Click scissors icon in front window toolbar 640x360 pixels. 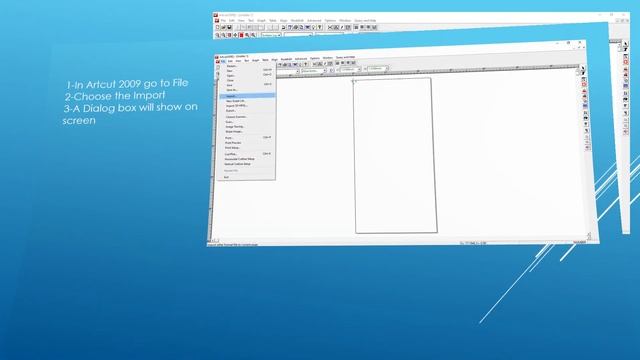[x=314, y=64]
